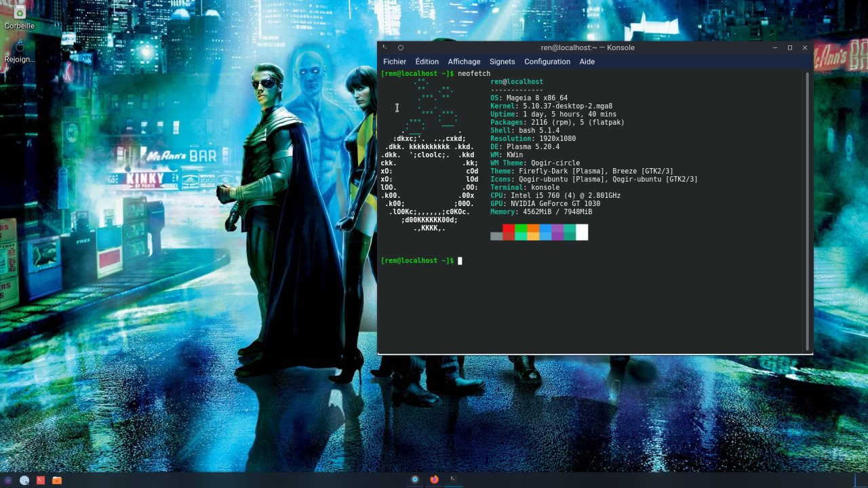The image size is (868, 488).
Task: Click the 'Kernel: 5.10.37-desktop-2.mga8' line
Action: point(551,106)
